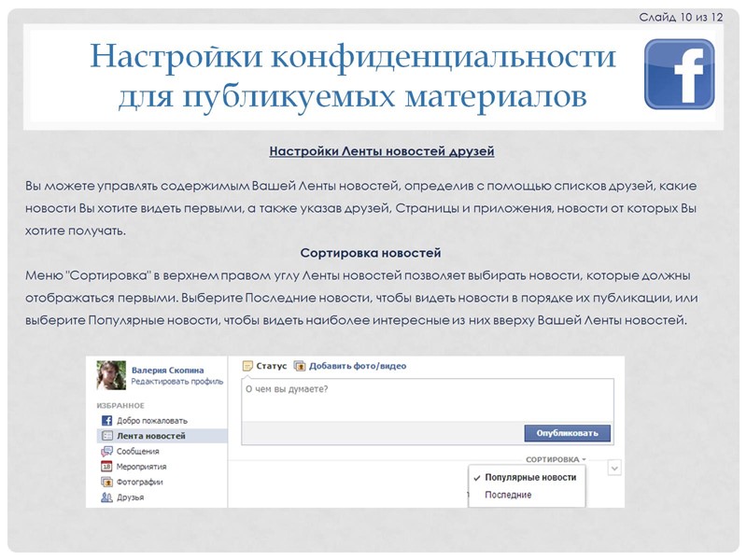Open the Валерия Скопина profile link
The image size is (747, 560).
167,370
